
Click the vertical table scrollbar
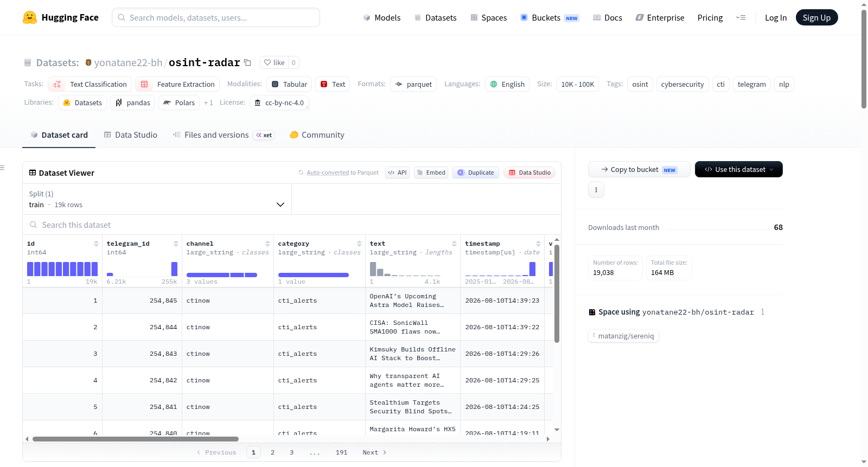[557, 293]
